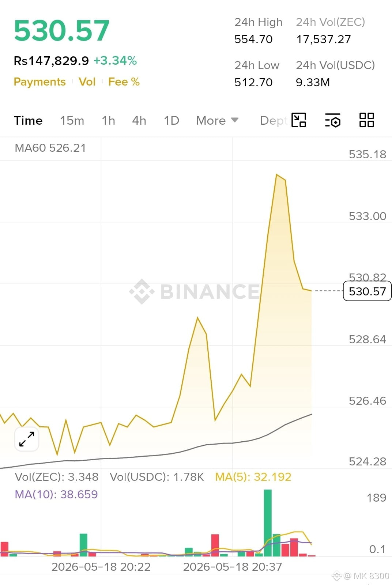Tap the MA(5) volume indicator label

click(253, 477)
